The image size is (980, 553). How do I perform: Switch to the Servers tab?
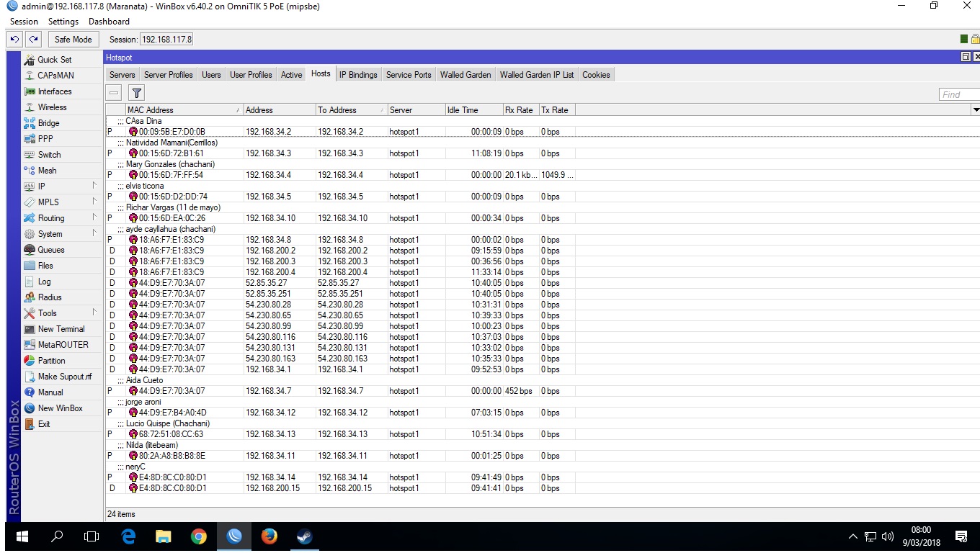122,75
